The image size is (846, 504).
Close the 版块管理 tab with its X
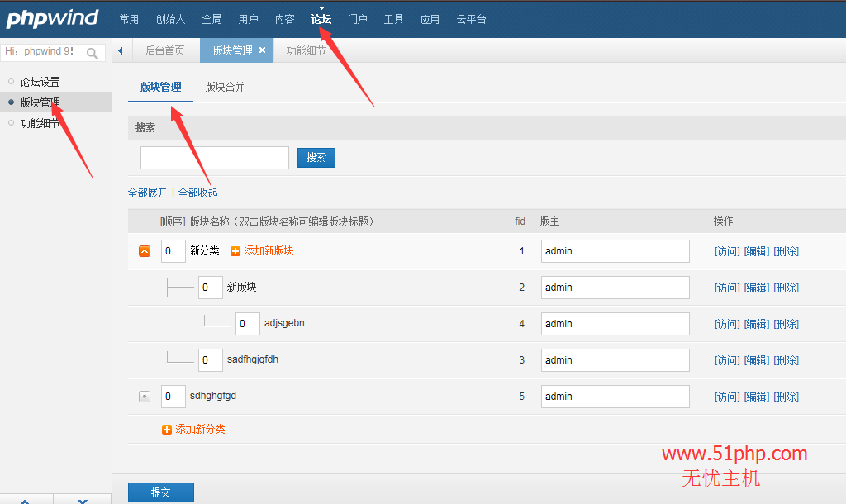pos(263,51)
